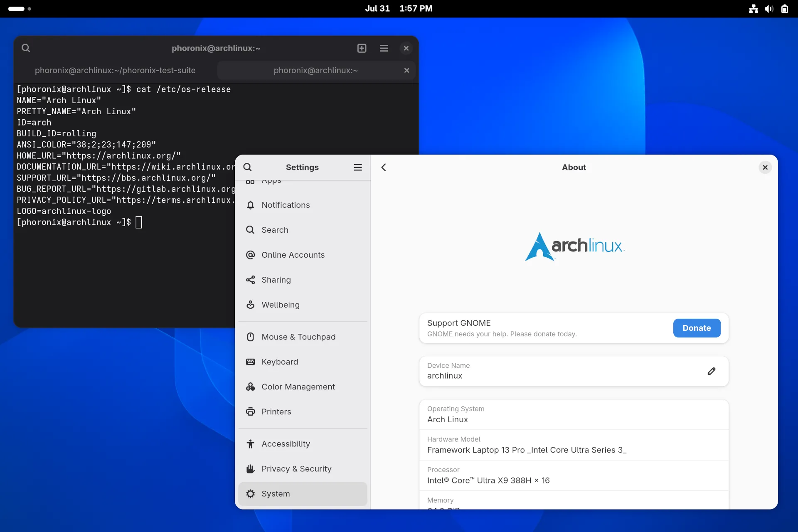Open the Search settings panel

tap(303, 230)
